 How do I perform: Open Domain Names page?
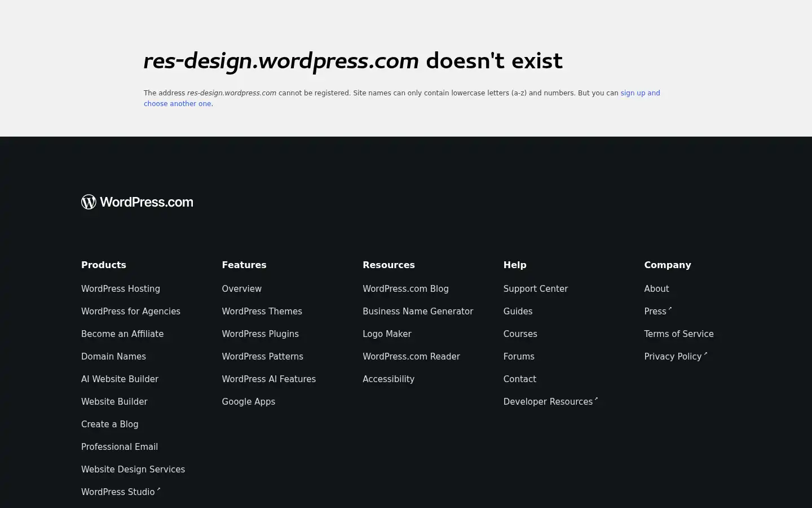pos(113,357)
